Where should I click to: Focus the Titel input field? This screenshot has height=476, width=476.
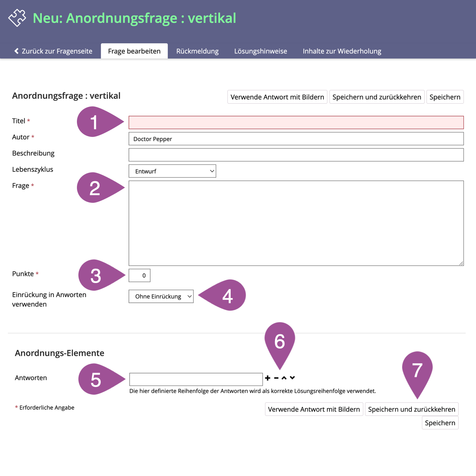coord(296,122)
